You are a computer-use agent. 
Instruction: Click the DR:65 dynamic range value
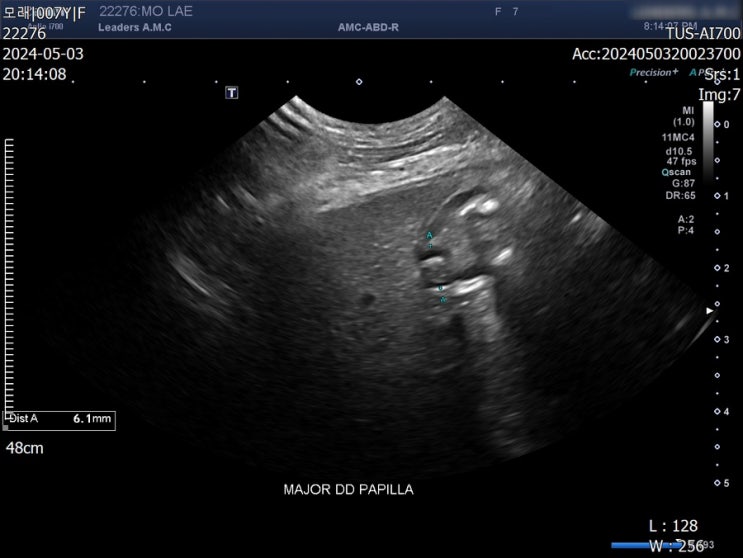[x=680, y=195]
